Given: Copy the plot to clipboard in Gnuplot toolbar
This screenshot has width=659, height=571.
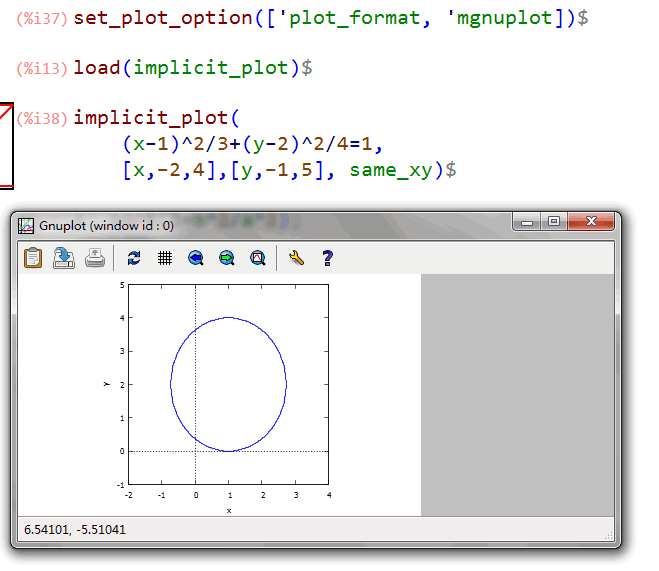Looking at the screenshot, I should click(33, 258).
